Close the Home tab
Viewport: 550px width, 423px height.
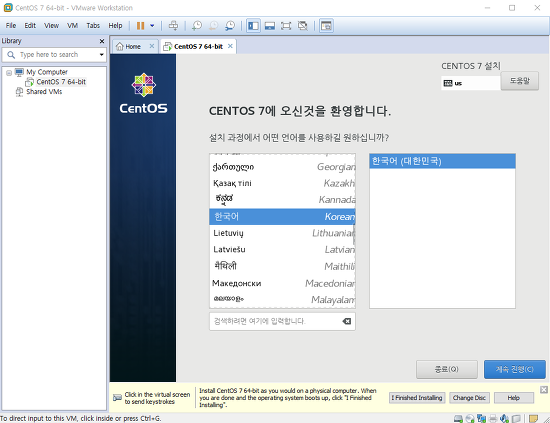pyautogui.click(x=152, y=46)
